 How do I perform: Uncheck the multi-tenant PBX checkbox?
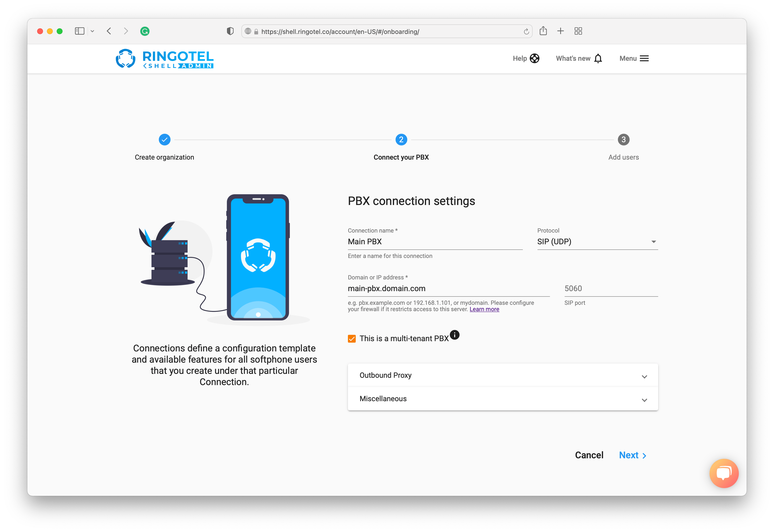(352, 339)
